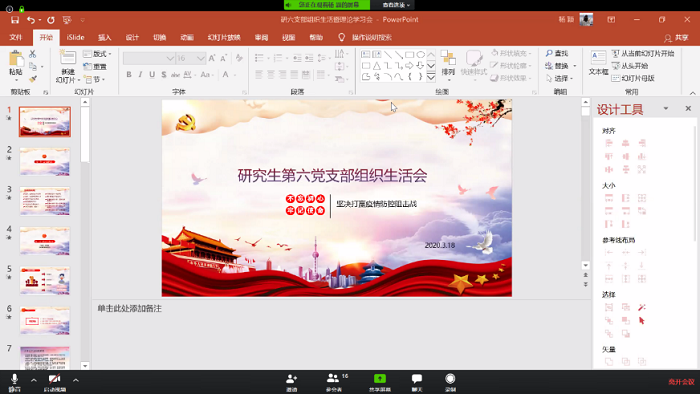This screenshot has height=394, width=700.
Task: Click magic wand icon in Design Tools select section
Action: point(642,307)
